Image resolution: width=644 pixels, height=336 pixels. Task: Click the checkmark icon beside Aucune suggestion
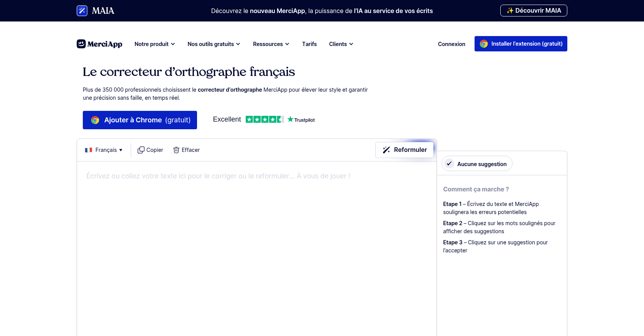tap(449, 163)
